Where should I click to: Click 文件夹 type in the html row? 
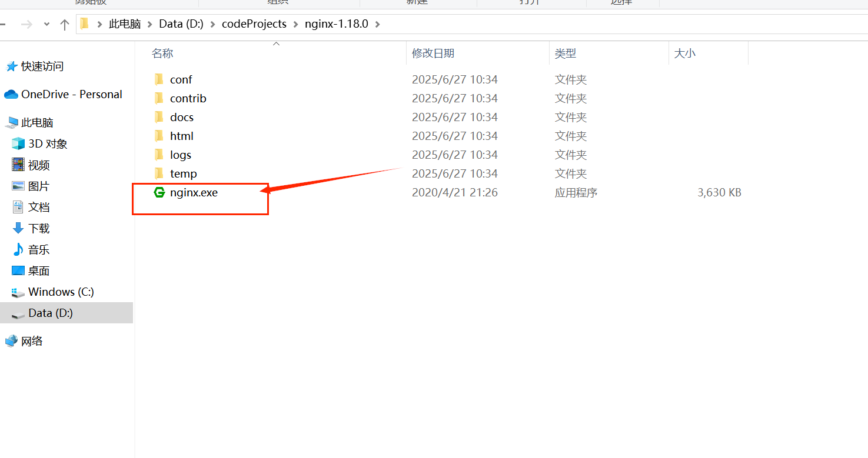point(571,136)
